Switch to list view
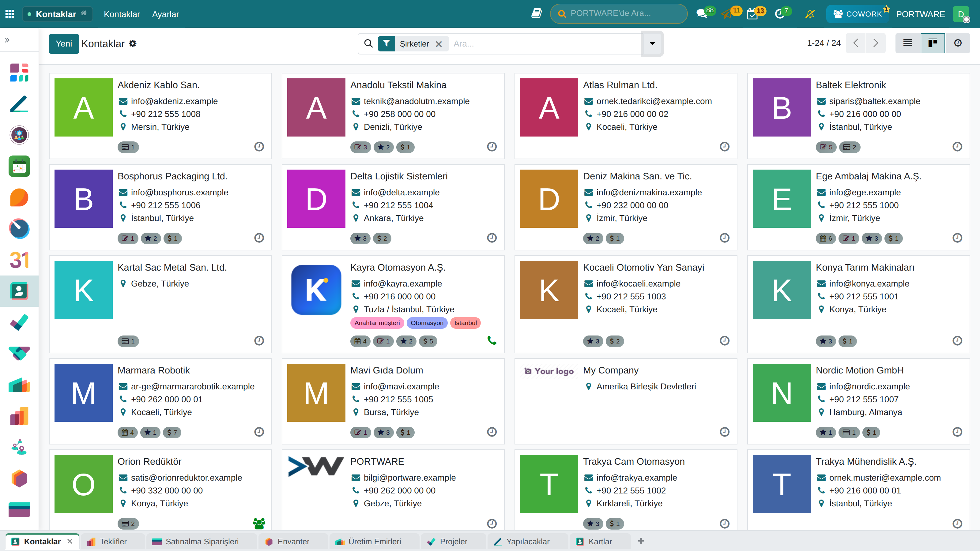This screenshot has height=551, width=980. point(908,43)
